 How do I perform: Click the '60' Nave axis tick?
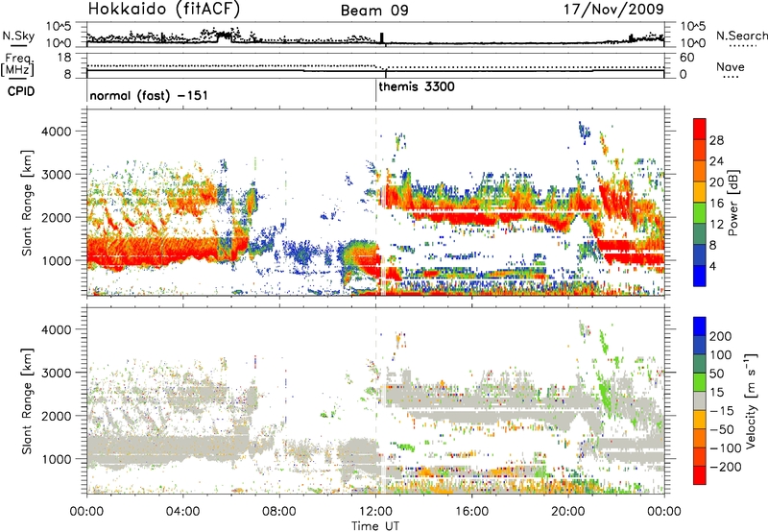click(687, 58)
